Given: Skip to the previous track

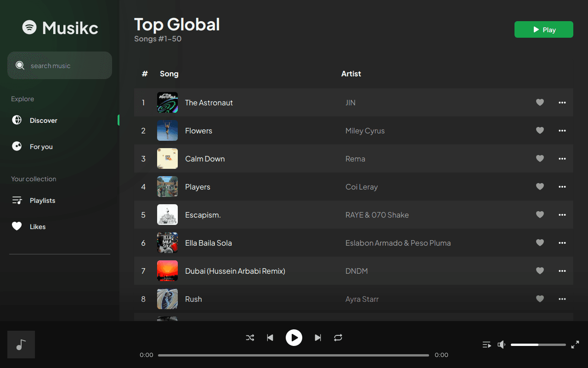Looking at the screenshot, I should click(x=270, y=338).
